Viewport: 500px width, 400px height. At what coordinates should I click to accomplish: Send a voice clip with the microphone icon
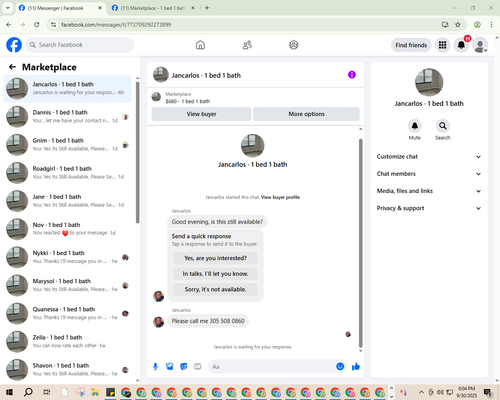tap(155, 367)
